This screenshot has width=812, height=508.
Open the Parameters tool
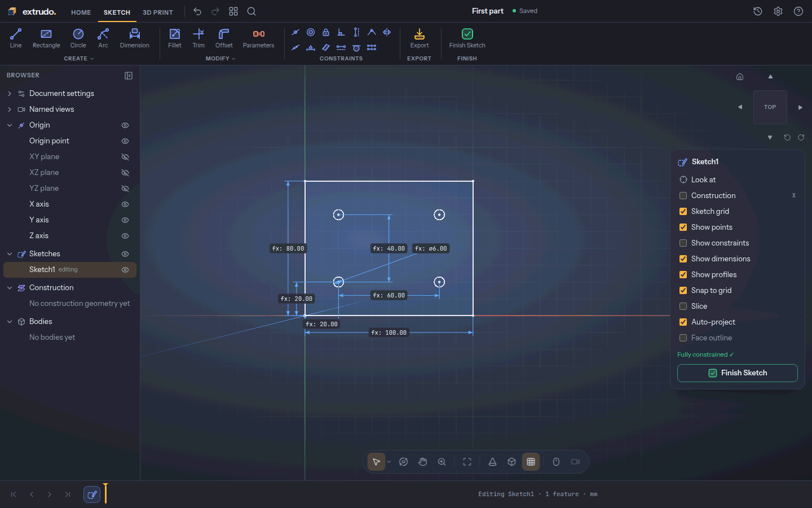point(259,38)
